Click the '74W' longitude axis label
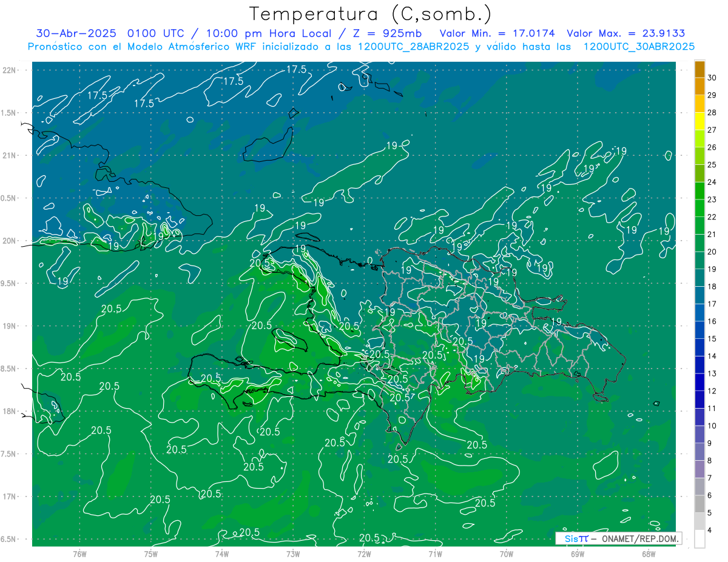 click(222, 554)
